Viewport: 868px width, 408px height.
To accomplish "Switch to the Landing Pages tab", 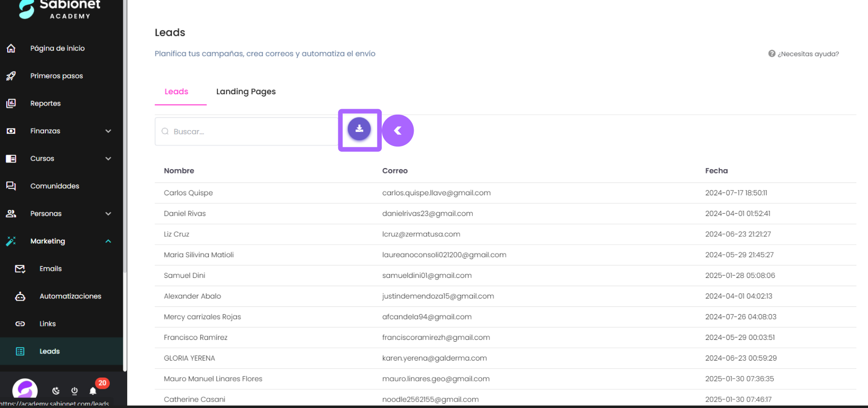I will (x=246, y=91).
